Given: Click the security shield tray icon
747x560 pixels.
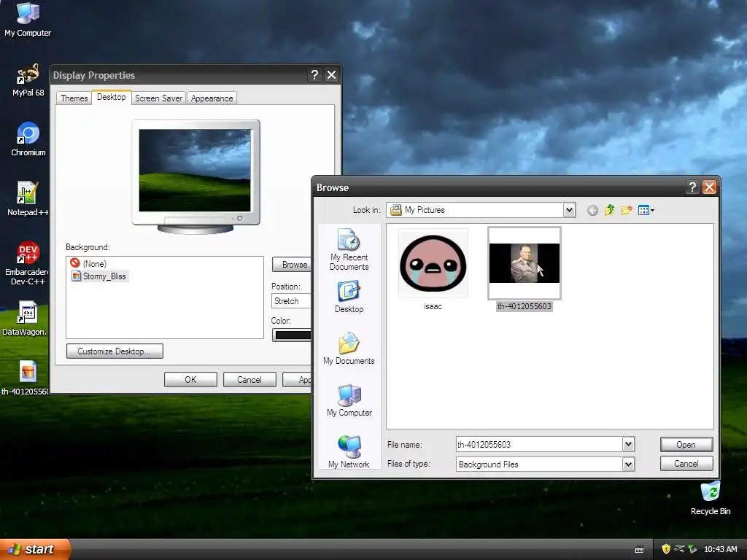Looking at the screenshot, I should 665,549.
